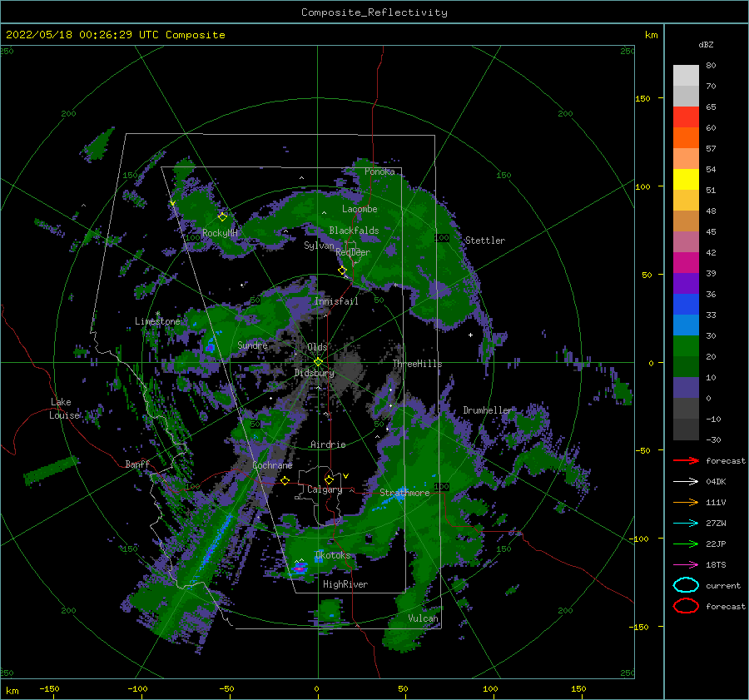Click the Sylvan label

tap(319, 246)
